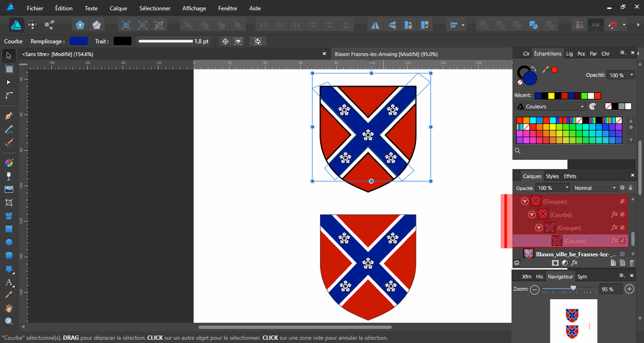The image size is (644, 343).
Task: Open the Affichage menu
Action: (x=194, y=9)
